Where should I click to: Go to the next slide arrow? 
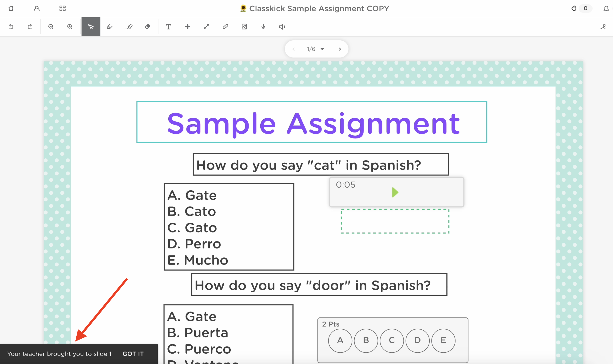point(340,49)
